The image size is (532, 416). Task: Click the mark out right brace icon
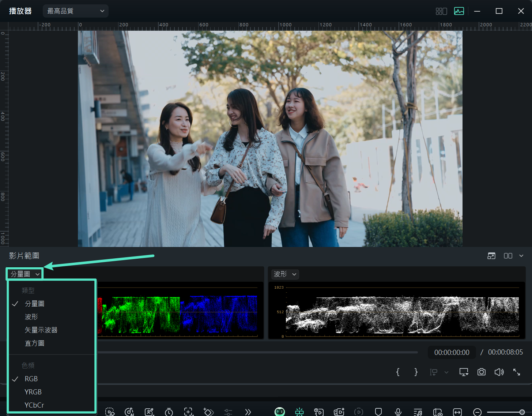click(x=416, y=372)
